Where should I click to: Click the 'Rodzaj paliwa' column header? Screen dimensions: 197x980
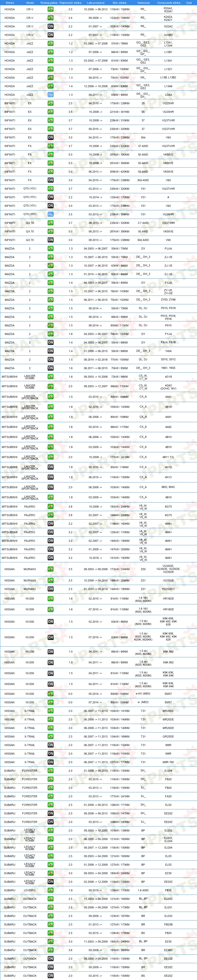click(49, 3)
